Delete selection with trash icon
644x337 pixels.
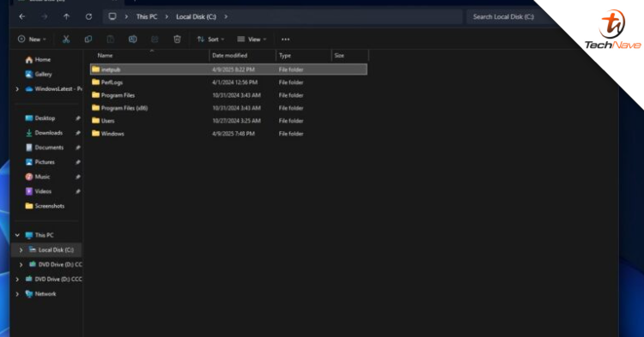(x=177, y=39)
